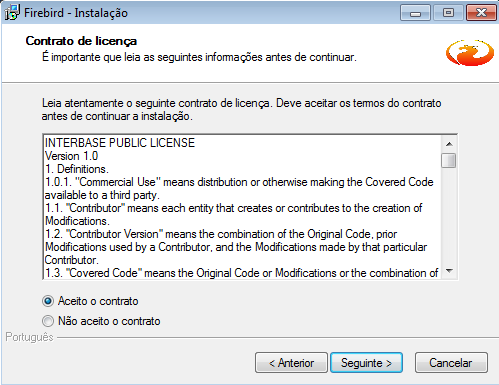
Task: Cancel the installation with Cancelar
Action: [451, 363]
